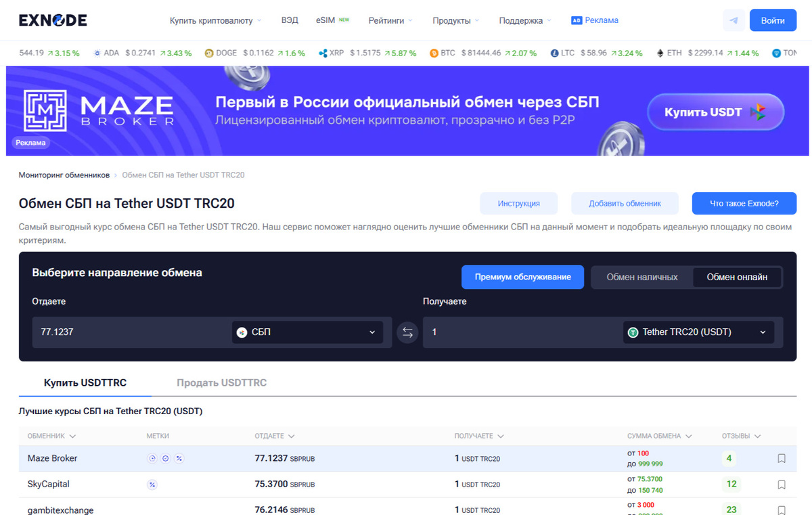
Task: Click Купить USDT banner button
Action: [715, 112]
